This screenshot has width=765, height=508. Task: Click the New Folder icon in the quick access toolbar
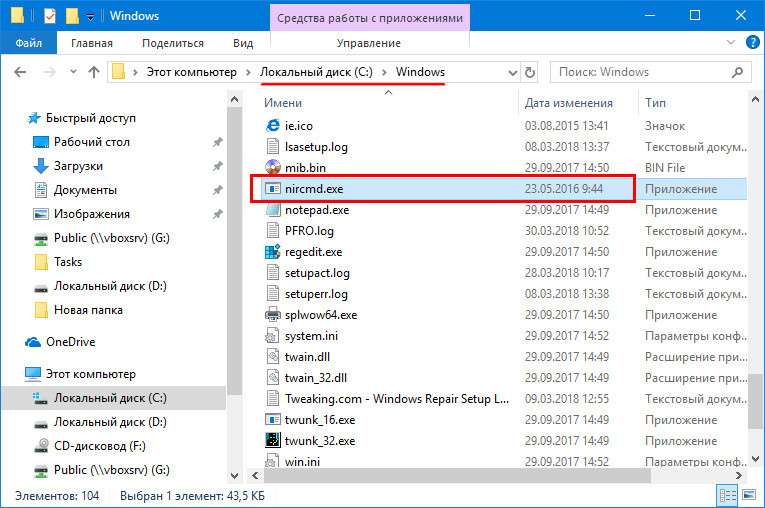tap(72, 16)
